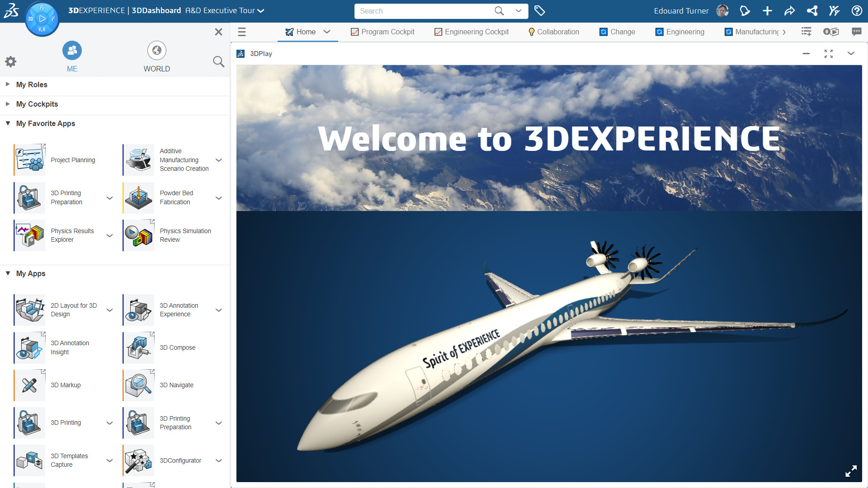This screenshot has height=488, width=868.
Task: Open the 3D Compass in the top-left corner
Action: [42, 19]
